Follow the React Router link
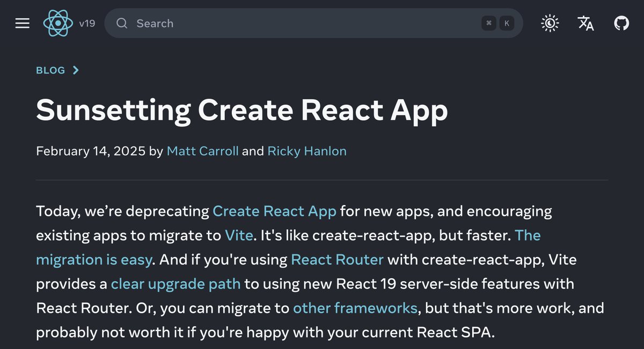The height and width of the screenshot is (349, 644). [x=337, y=260]
